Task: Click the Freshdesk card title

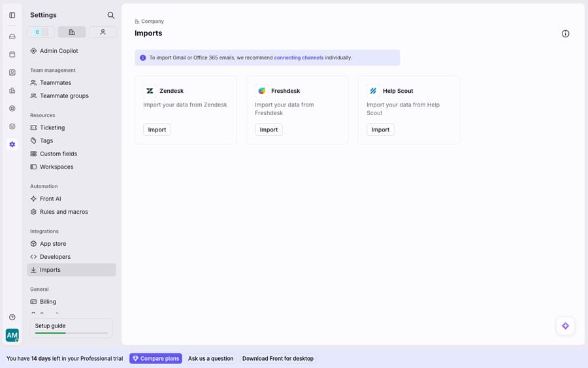Action: coord(286,91)
